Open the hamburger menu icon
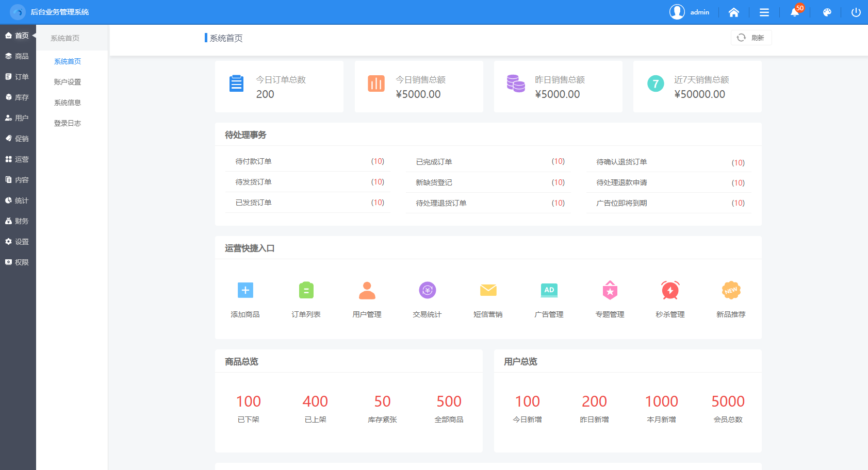This screenshot has height=470, width=868. pyautogui.click(x=764, y=12)
